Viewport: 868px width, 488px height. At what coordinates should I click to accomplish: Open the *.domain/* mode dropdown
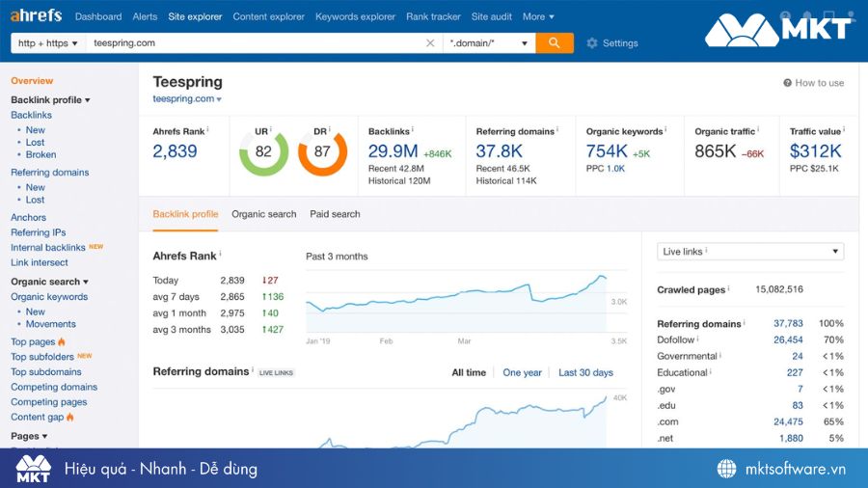point(489,42)
